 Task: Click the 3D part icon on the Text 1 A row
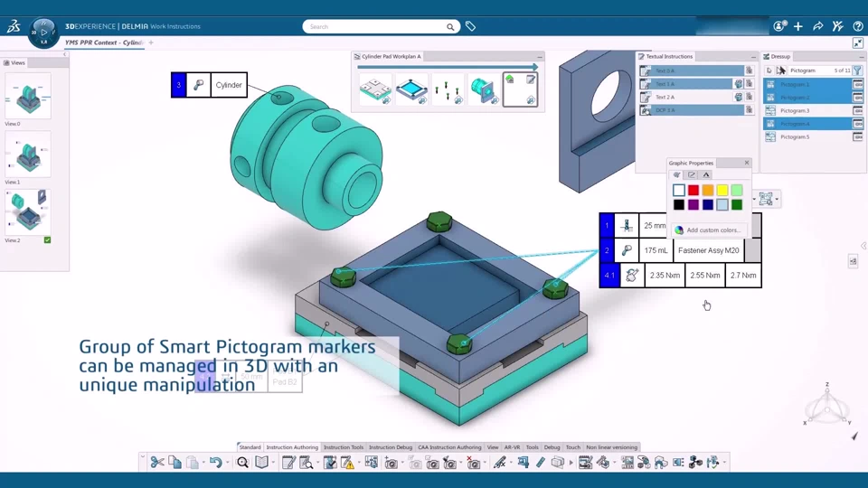coord(738,83)
